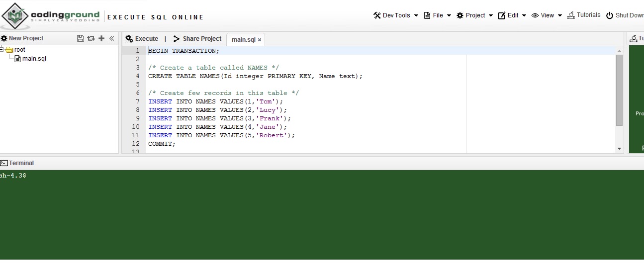Image resolution: width=644 pixels, height=278 pixels.
Task: Click Execute to run the SQL
Action: [x=142, y=39]
